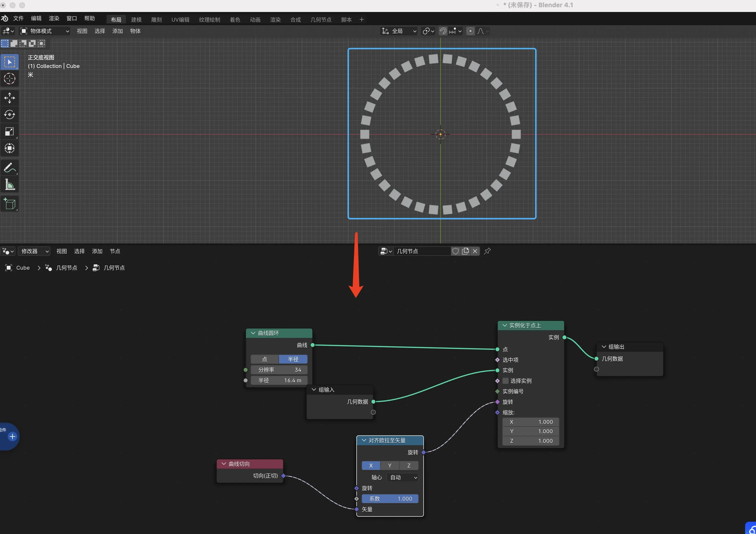756x534 pixels.
Task: Toggle proportional editing icon
Action: (x=470, y=31)
